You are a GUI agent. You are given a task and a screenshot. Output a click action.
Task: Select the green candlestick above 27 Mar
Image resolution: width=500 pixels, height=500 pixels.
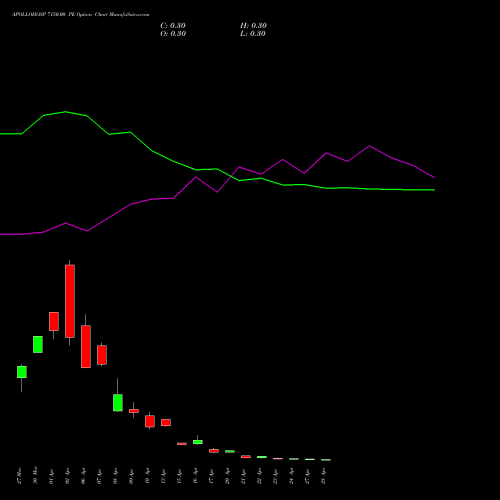(x=22, y=372)
